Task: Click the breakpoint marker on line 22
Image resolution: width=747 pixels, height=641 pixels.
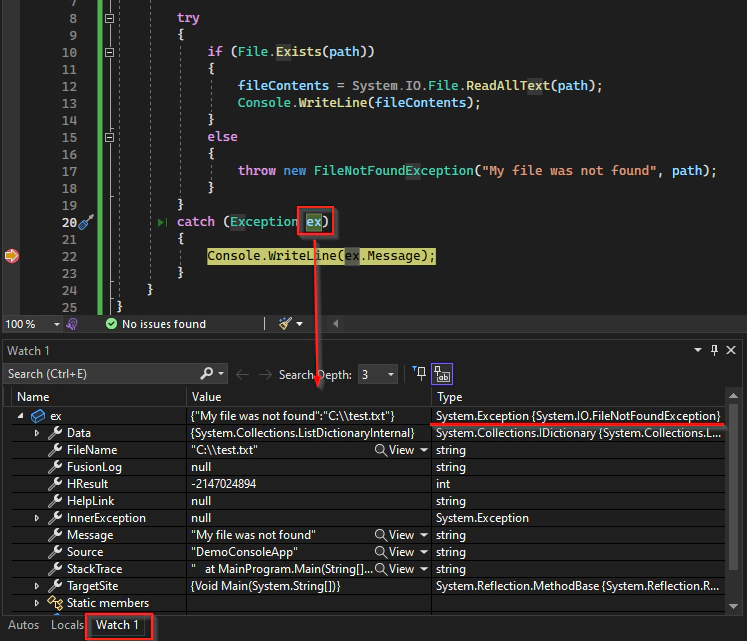Action: click(12, 256)
